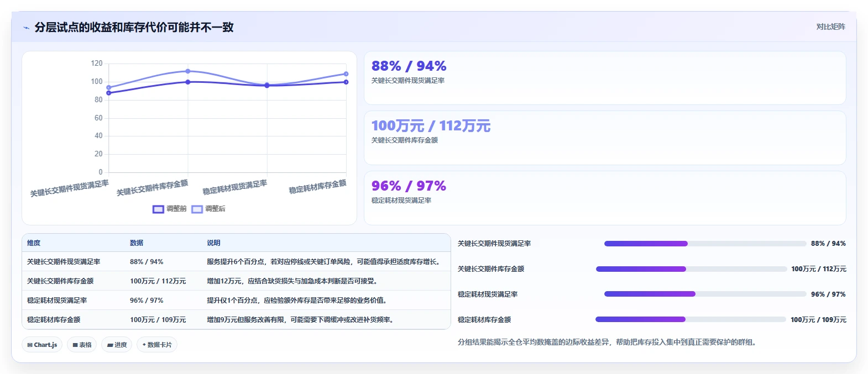Viewport: 868px width, 374px height.
Task: Select the Chart.js tag chip
Action: [x=42, y=345]
